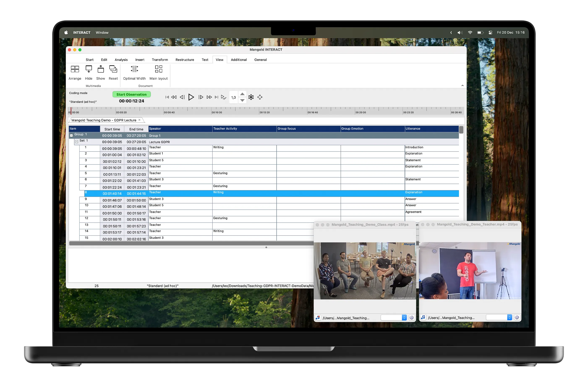Click the music note icon in Teacher video window
This screenshot has height=378, width=588.
pos(423,317)
